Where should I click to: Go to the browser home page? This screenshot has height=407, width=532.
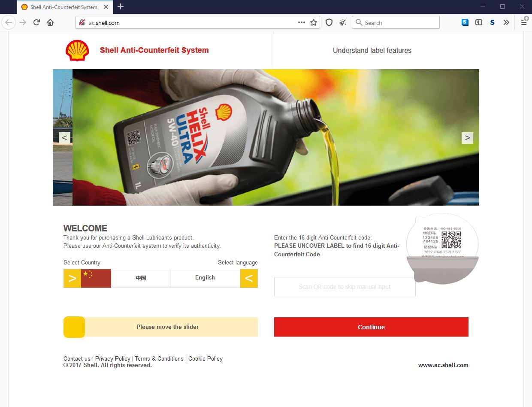[50, 22]
